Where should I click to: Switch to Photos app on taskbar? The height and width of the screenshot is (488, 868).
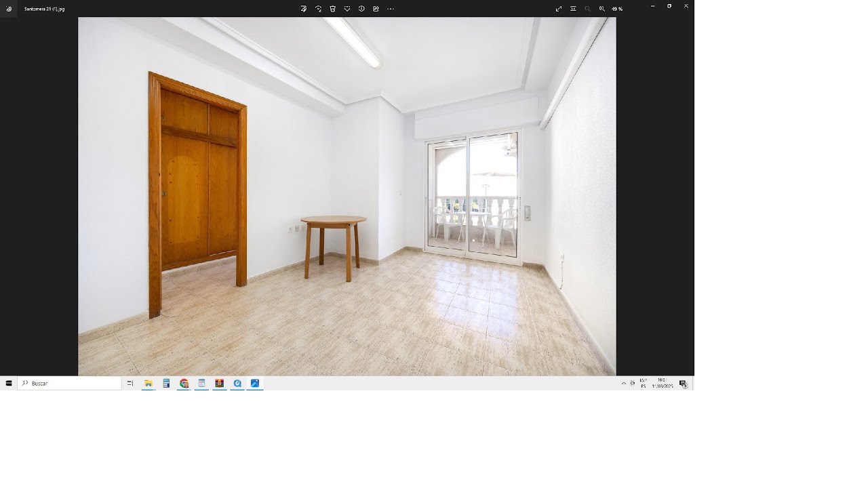[255, 383]
